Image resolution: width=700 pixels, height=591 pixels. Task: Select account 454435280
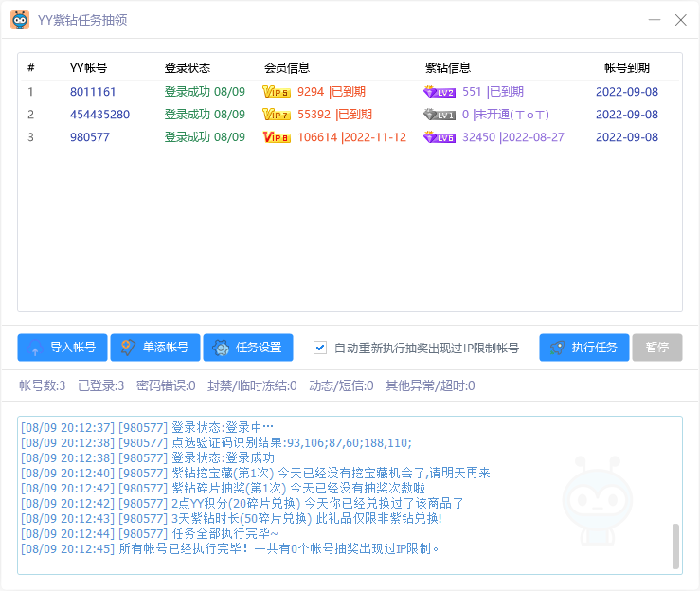coord(99,115)
